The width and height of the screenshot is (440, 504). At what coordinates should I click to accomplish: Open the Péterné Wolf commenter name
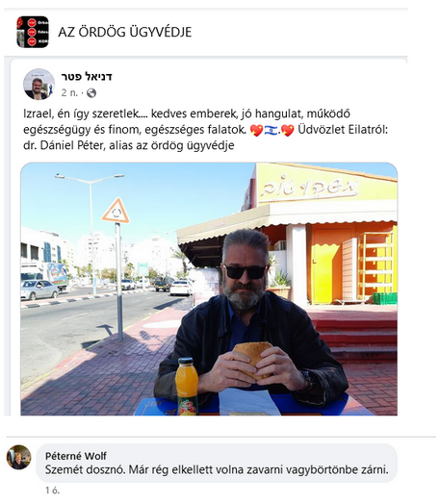click(76, 456)
